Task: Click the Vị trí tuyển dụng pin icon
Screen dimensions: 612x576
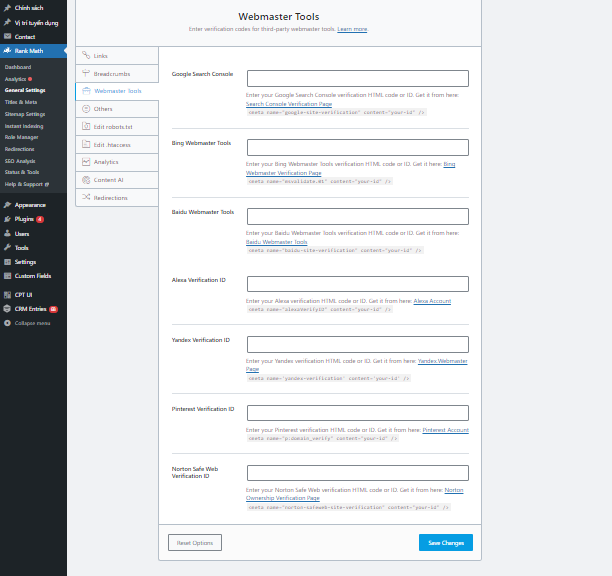Action: tap(7, 23)
